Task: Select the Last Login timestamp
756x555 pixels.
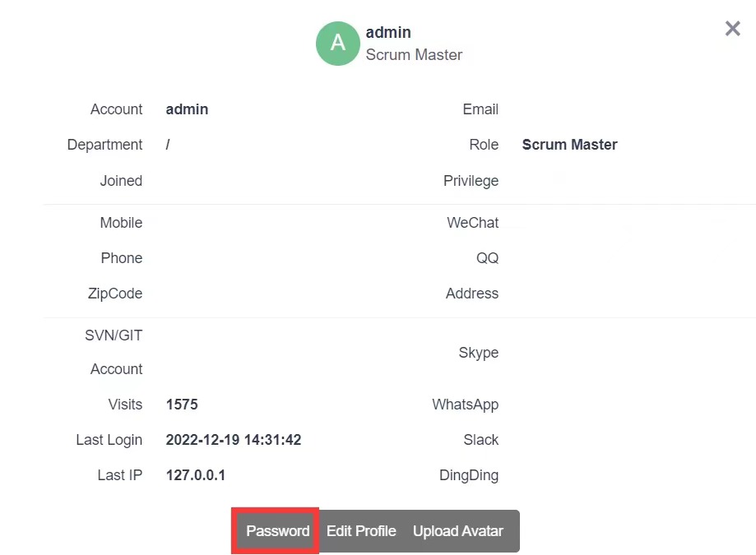Action: click(x=234, y=440)
